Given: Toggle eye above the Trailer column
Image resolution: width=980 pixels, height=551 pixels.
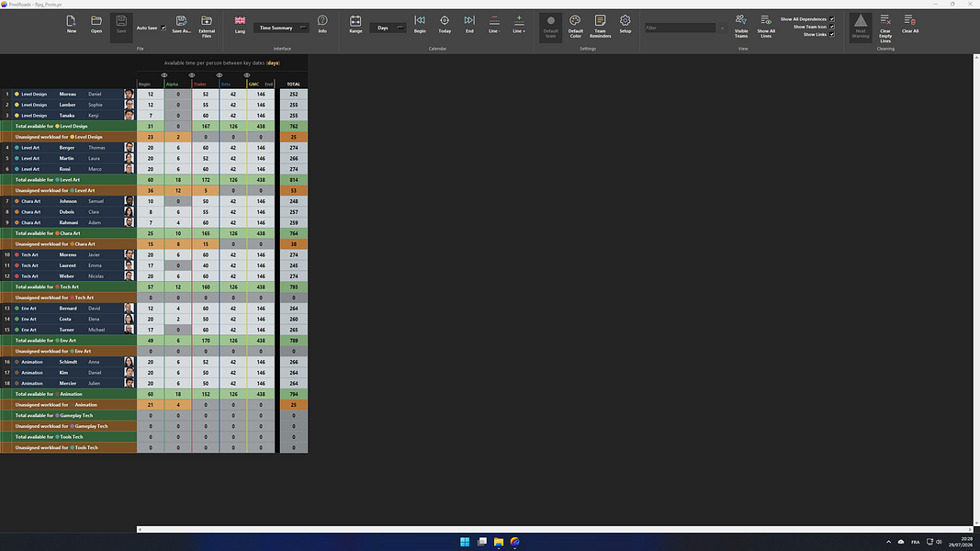Looking at the screenshot, I should coord(192,75).
